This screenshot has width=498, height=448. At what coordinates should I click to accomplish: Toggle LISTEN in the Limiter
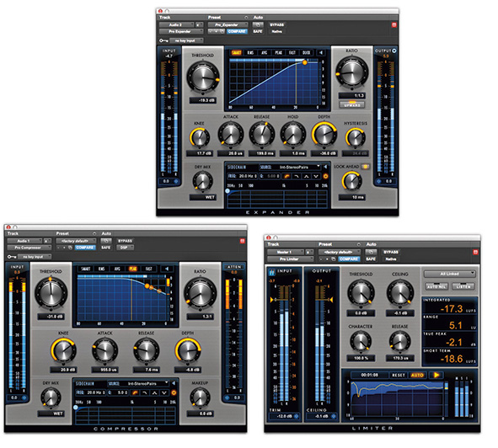(463, 286)
